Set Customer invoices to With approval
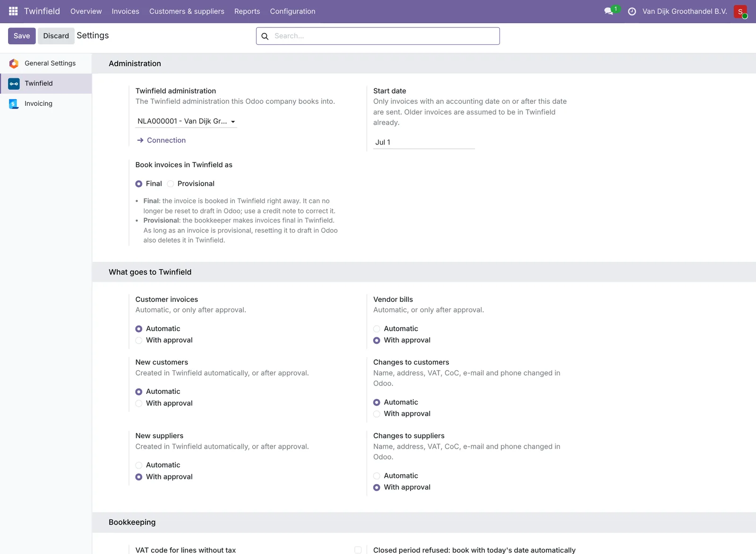 pos(139,341)
